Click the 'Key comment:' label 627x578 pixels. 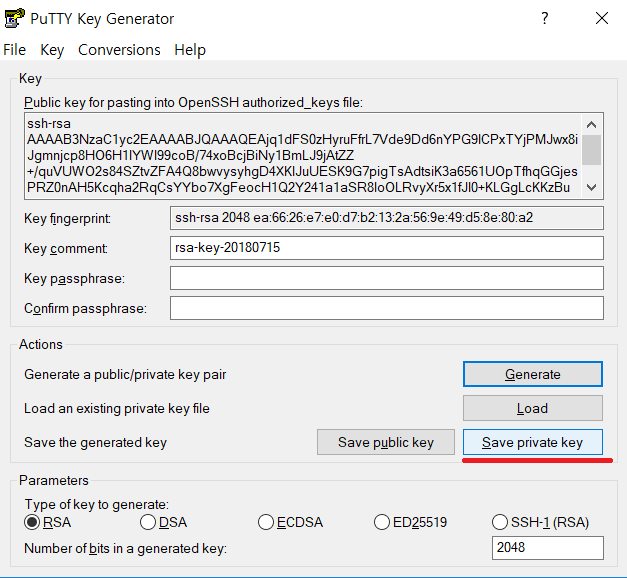pyautogui.click(x=66, y=248)
